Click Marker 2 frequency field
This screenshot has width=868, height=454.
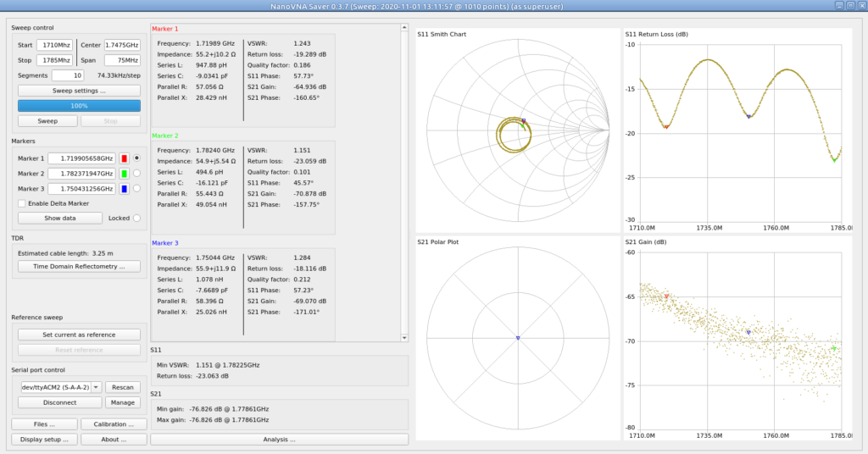click(82, 174)
